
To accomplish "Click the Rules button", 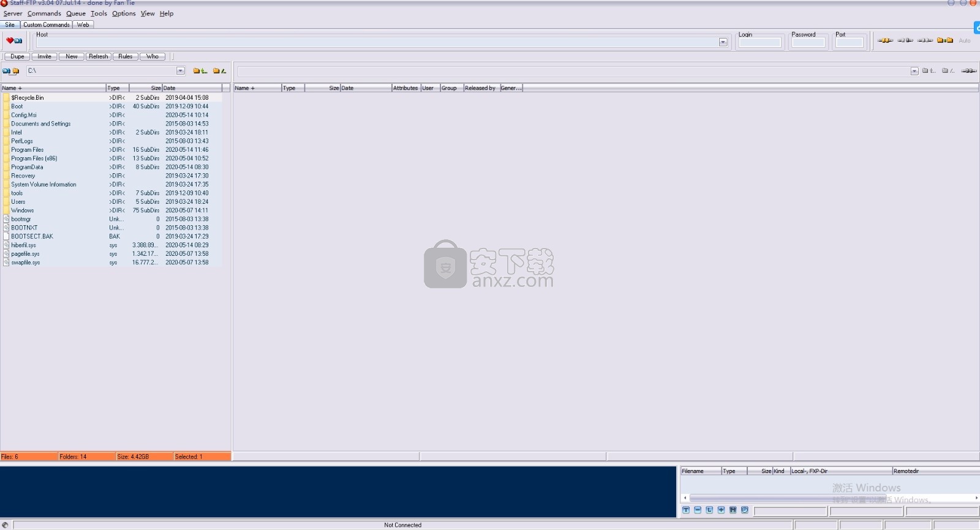I will (126, 56).
